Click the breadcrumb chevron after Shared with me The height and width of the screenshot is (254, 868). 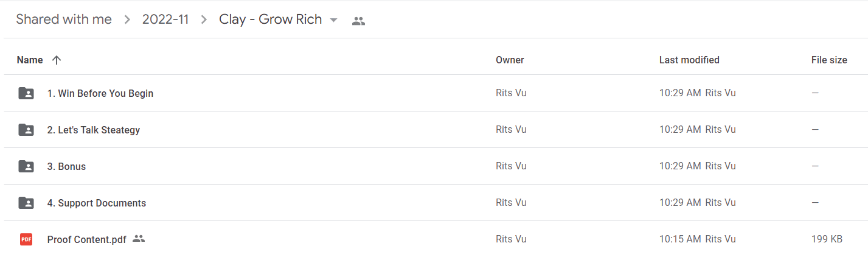127,20
